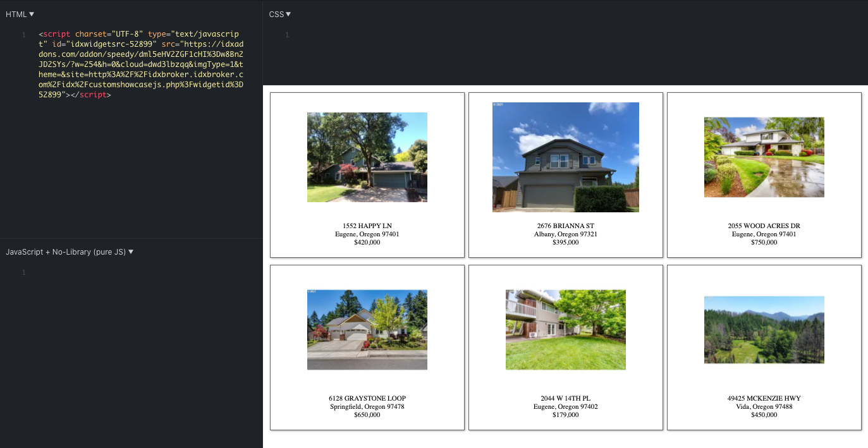Click the 2676 BRIANNA ST address text
This screenshot has height=448, width=868.
[565, 226]
